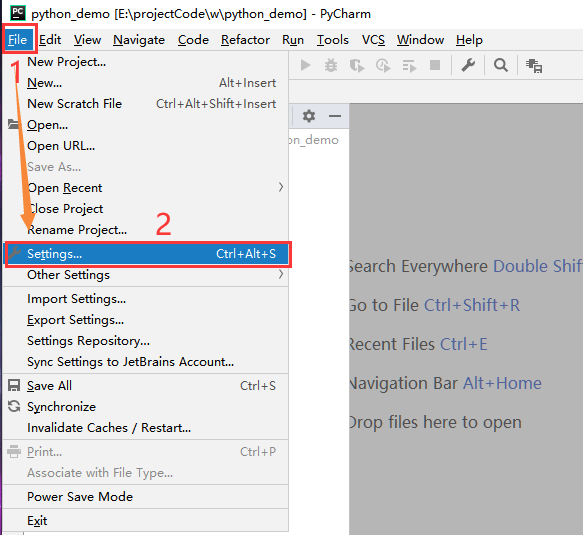Open the Help menu

coord(469,40)
